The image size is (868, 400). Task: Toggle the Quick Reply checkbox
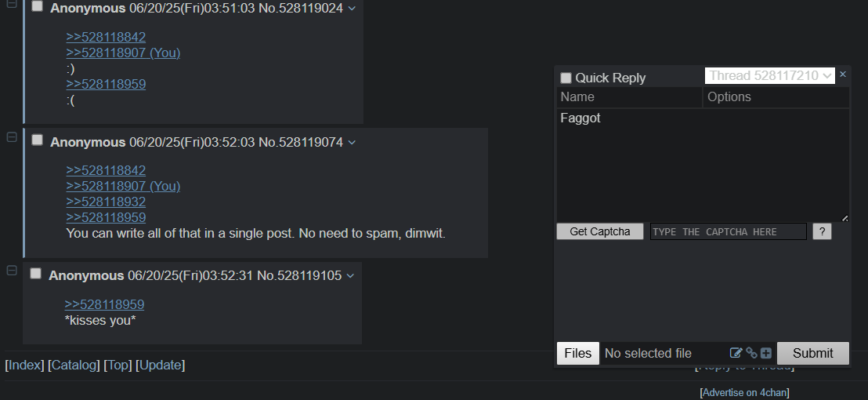pyautogui.click(x=566, y=78)
